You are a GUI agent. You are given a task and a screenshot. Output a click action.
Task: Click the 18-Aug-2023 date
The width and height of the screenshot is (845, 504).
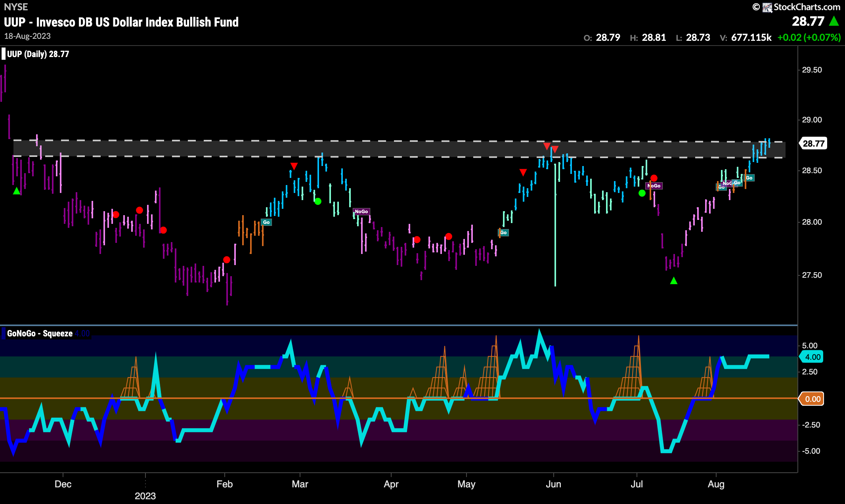point(27,36)
